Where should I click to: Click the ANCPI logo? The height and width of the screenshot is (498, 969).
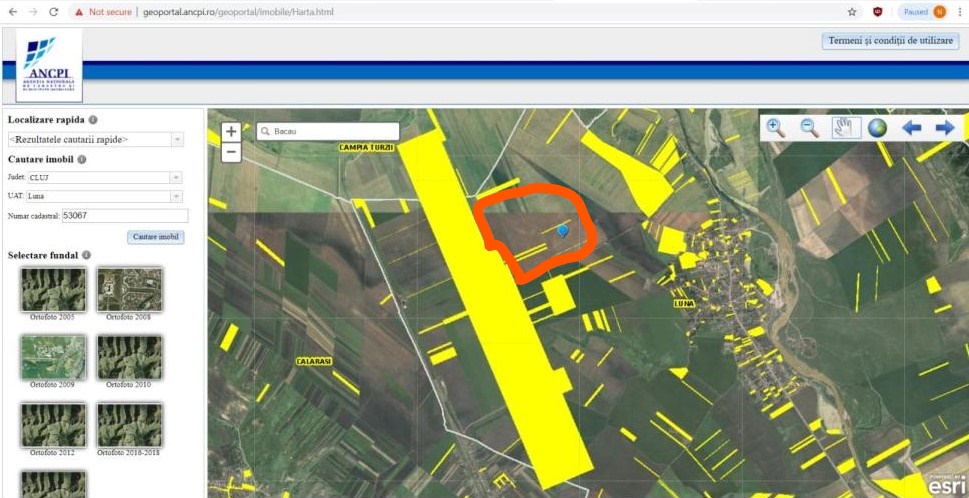(x=49, y=65)
